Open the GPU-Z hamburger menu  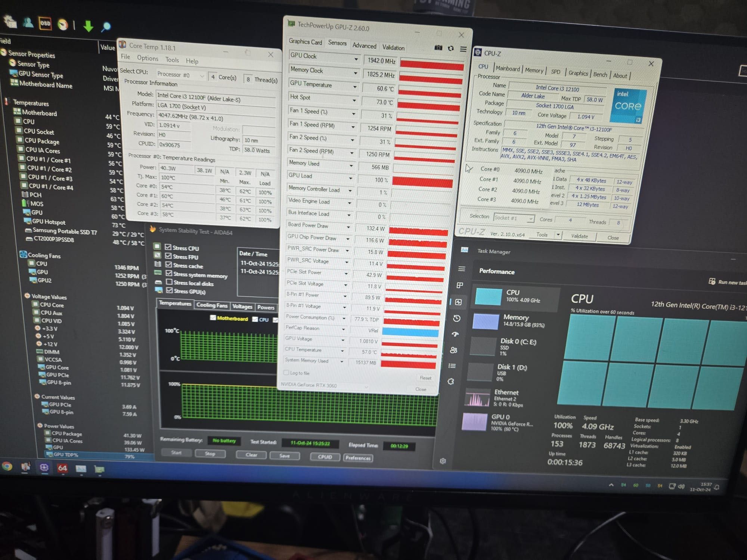pyautogui.click(x=463, y=49)
